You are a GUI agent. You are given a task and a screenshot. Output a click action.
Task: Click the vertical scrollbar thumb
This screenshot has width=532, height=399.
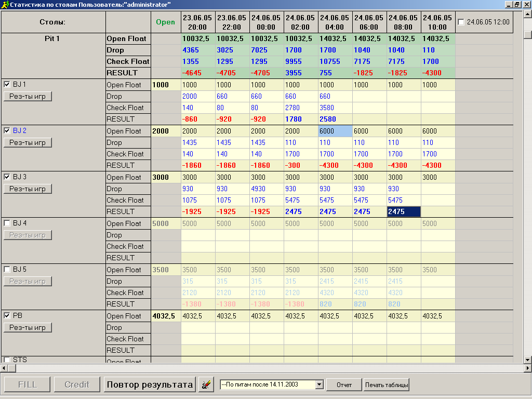pos(528,35)
